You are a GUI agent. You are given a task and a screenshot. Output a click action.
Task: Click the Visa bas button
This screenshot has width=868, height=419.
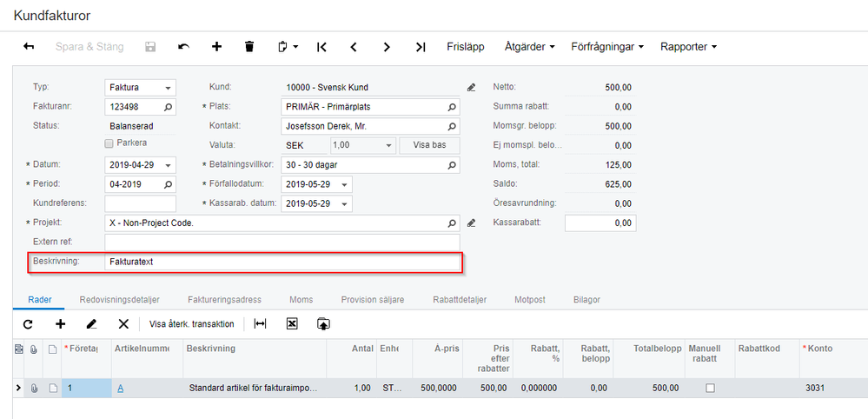(x=429, y=145)
